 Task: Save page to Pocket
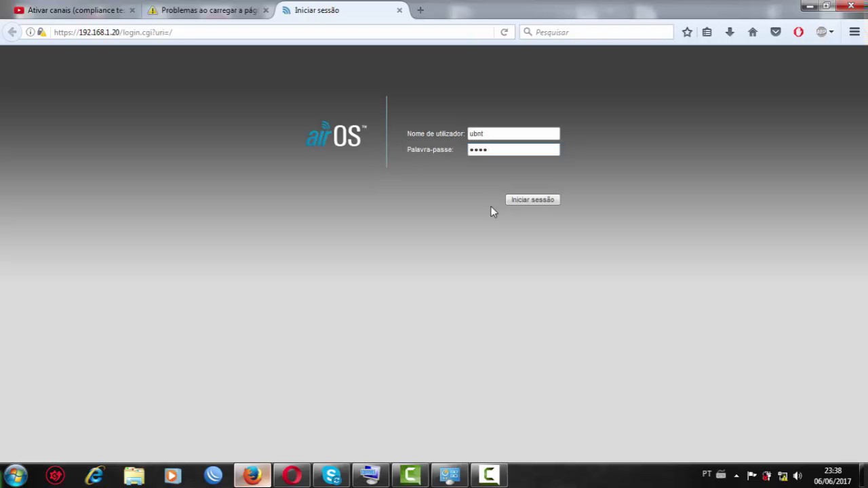[776, 32]
